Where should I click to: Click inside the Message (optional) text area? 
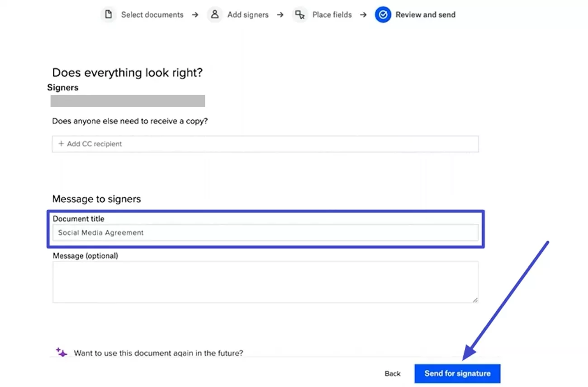265,282
